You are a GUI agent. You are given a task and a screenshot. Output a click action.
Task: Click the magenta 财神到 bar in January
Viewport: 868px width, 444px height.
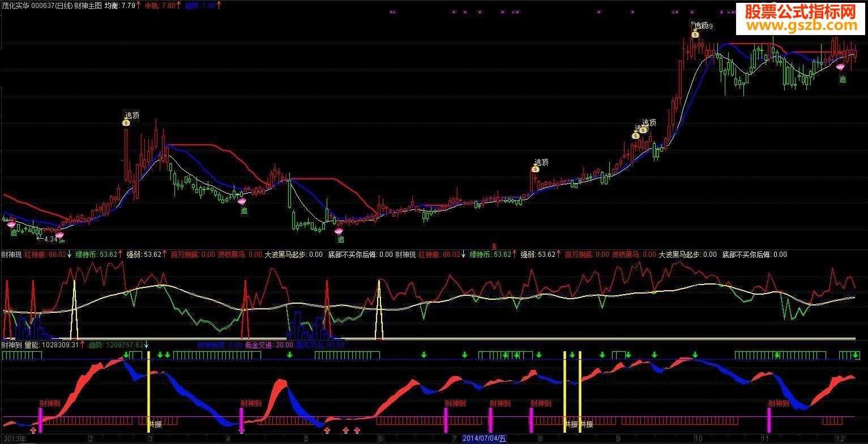[x=40, y=420]
